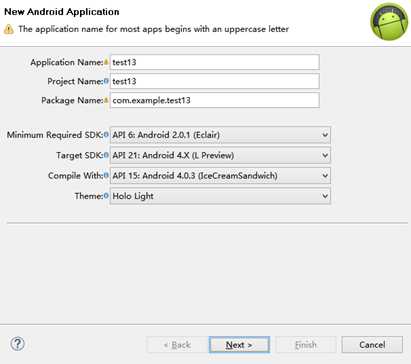Click info marker next to Target SDK
The height and width of the screenshot is (364, 411).
(106, 155)
